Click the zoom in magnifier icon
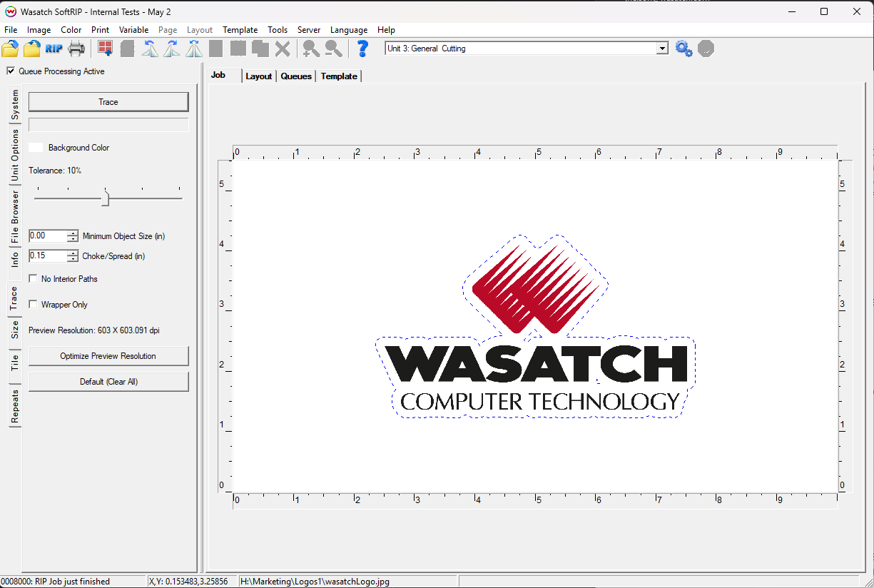 tap(311, 49)
